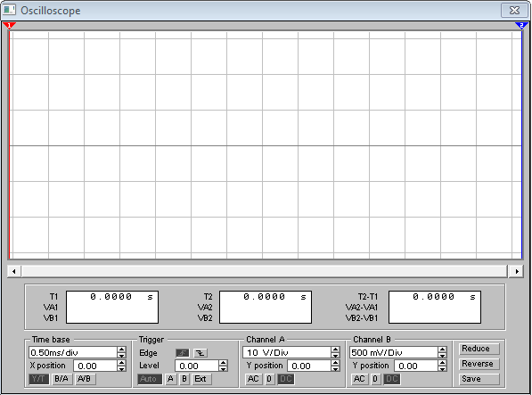The image size is (532, 395).
Task: Click the trigger Level input field
Action: pyautogui.click(x=197, y=366)
